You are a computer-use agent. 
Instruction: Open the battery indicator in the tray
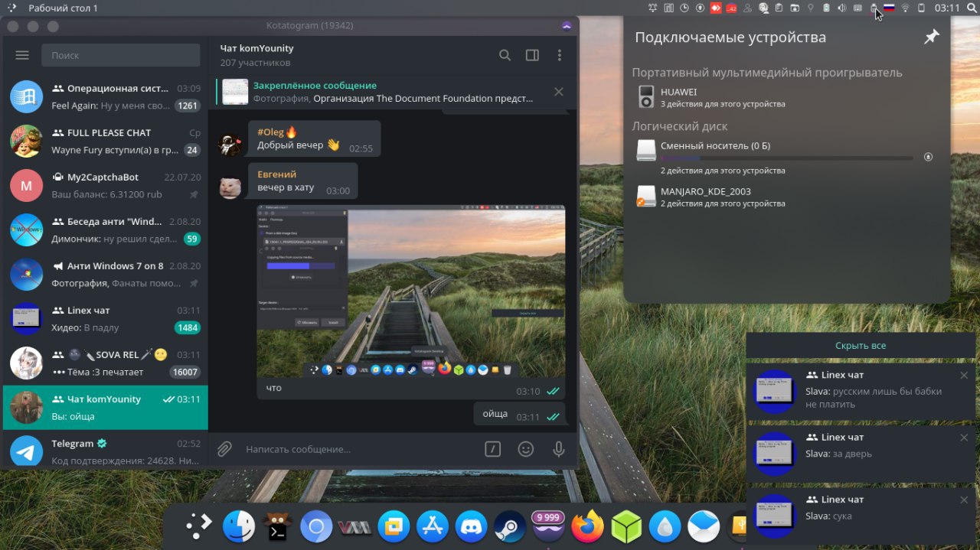826,8
